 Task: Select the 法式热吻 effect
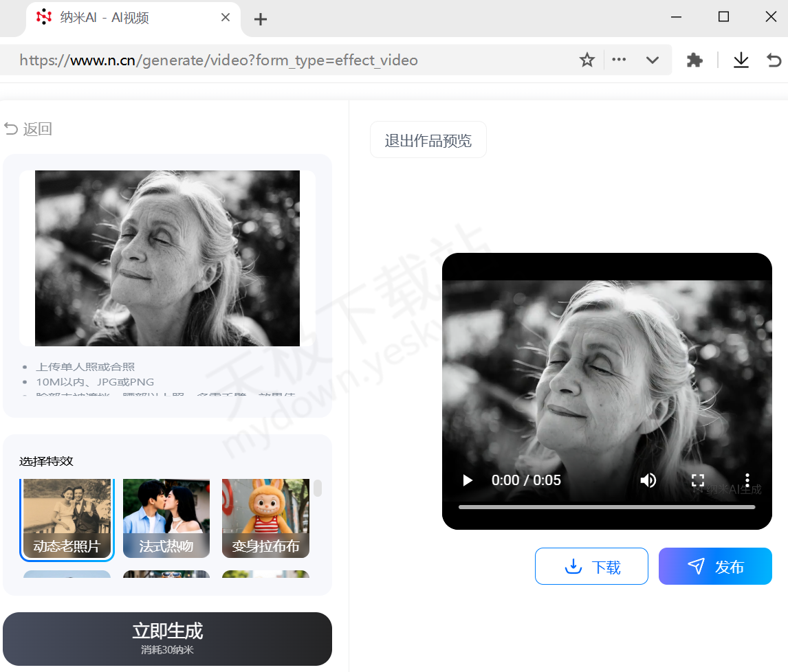[166, 518]
